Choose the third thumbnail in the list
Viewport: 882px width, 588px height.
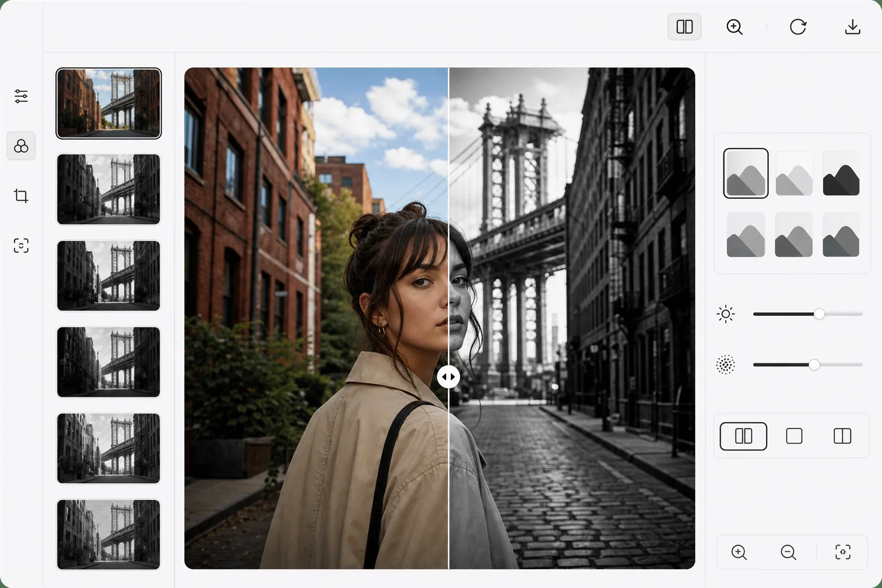click(109, 276)
